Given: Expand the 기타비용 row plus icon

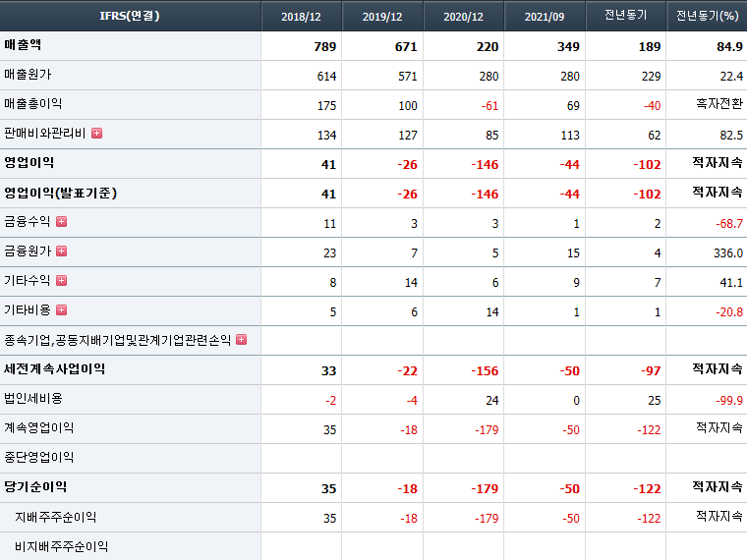Looking at the screenshot, I should pyautogui.click(x=62, y=310).
